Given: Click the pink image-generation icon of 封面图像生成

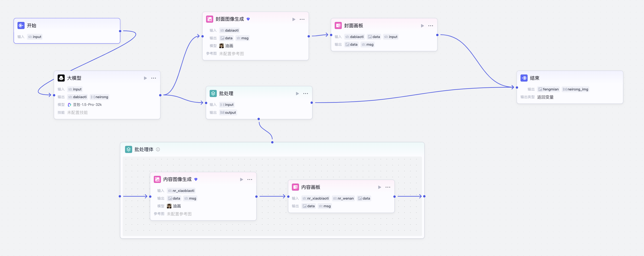Looking at the screenshot, I should [210, 19].
